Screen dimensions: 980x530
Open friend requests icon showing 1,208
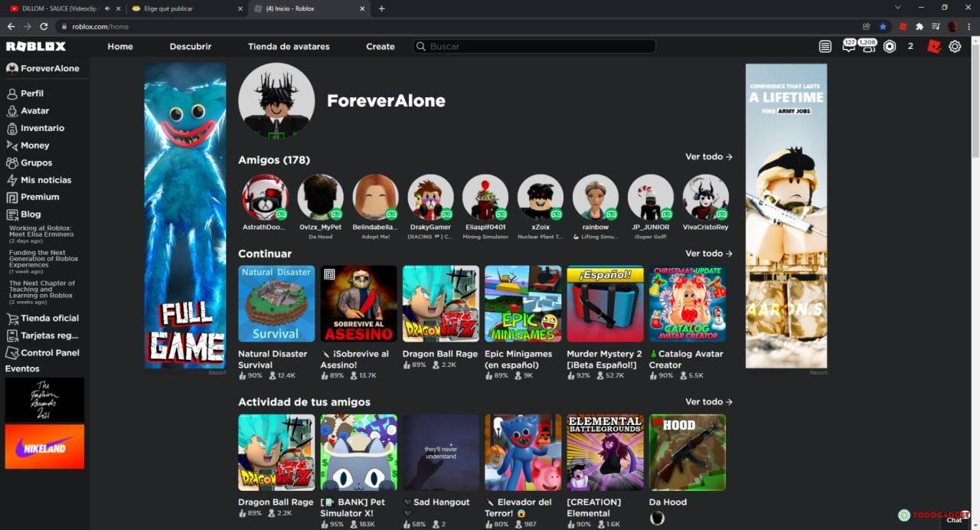coord(868,46)
